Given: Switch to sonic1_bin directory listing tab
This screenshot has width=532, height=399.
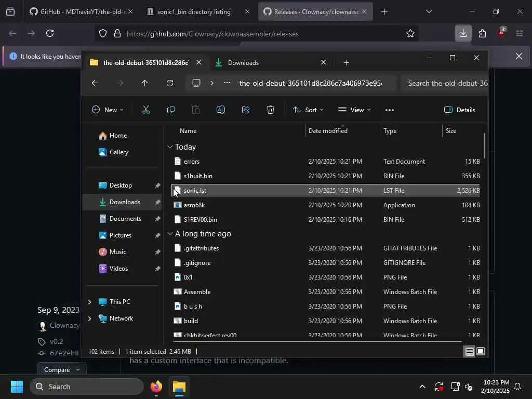Looking at the screenshot, I should tap(198, 11).
